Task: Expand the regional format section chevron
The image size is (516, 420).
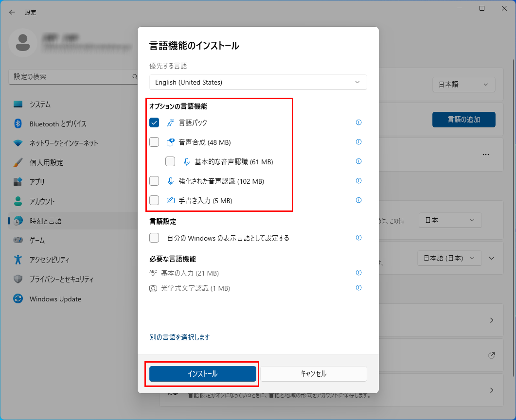Action: (x=492, y=258)
